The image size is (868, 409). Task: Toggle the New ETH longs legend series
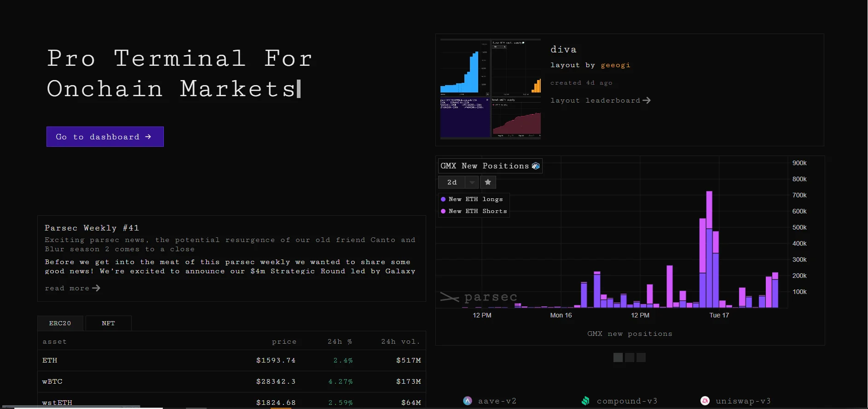[472, 199]
